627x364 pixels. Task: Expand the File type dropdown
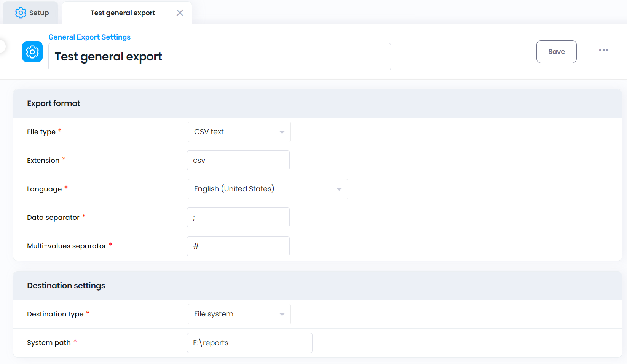239,132
